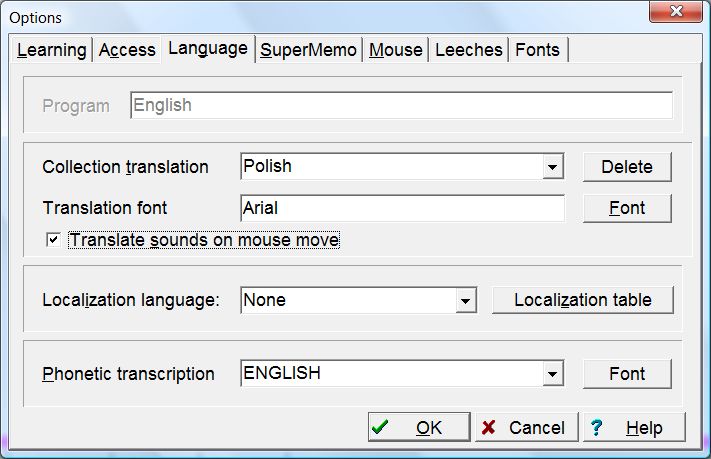Click Delete button for collection translation
711x459 pixels.
[627, 167]
